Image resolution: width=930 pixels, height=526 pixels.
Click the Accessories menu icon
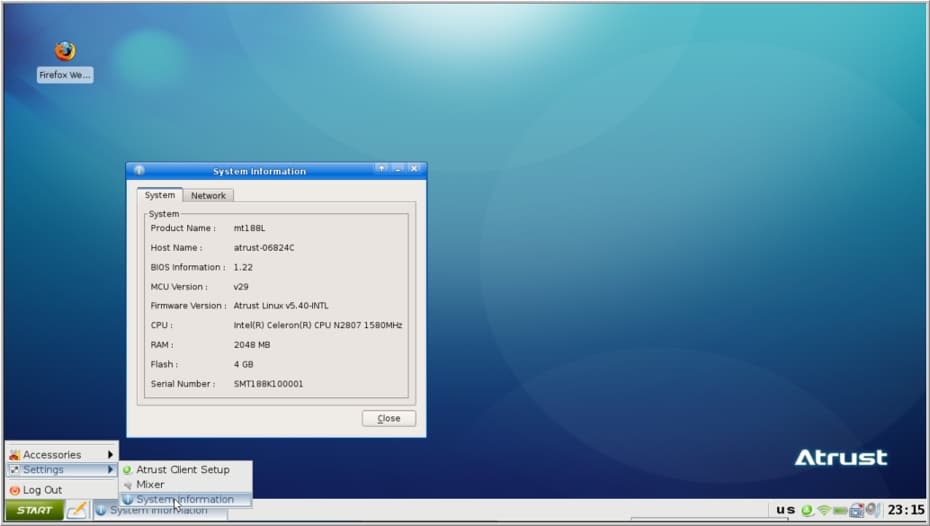pyautogui.click(x=15, y=455)
